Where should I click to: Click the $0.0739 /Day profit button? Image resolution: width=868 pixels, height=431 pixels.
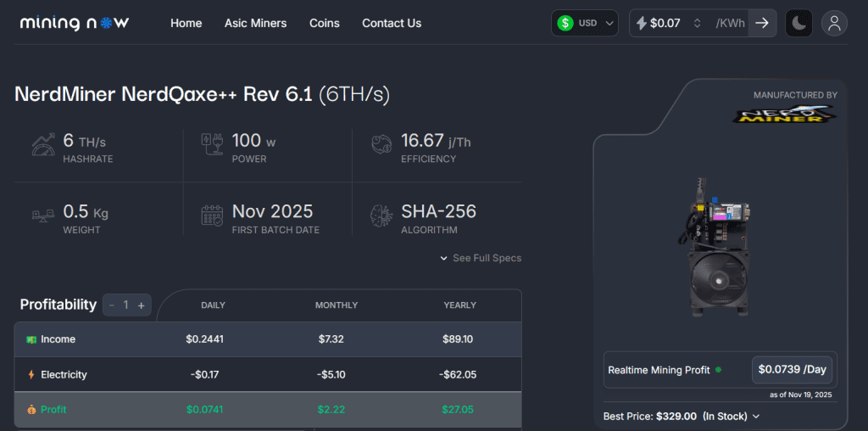[792, 370]
